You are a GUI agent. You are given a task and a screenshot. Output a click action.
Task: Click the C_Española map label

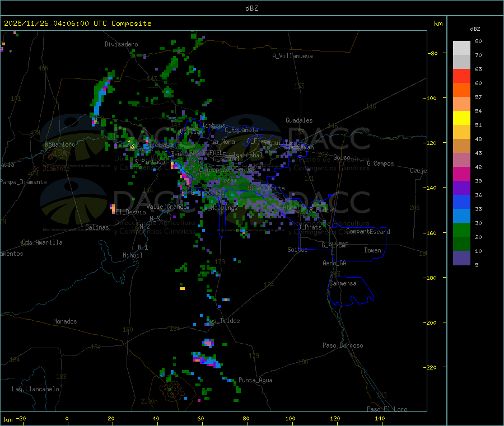[241, 130]
